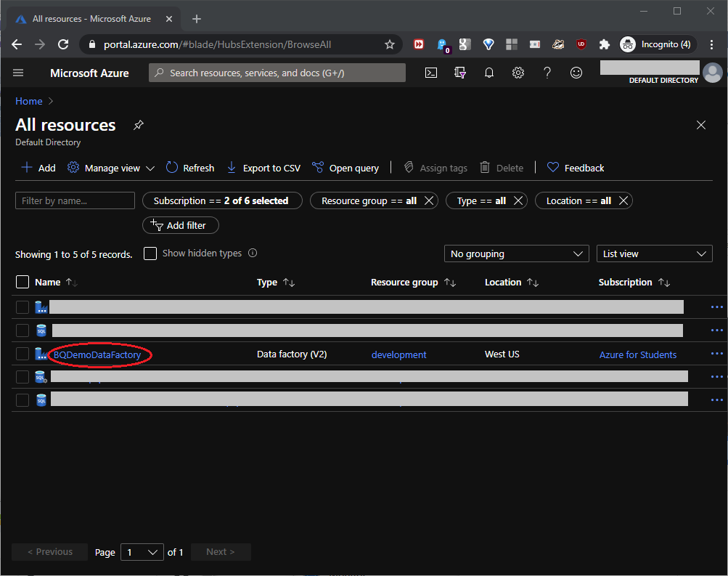
Task: Expand the List view dropdown
Action: (654, 253)
